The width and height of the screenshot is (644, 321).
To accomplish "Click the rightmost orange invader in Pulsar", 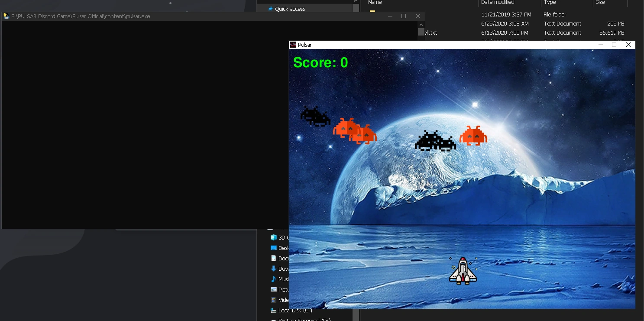I will 473,136.
